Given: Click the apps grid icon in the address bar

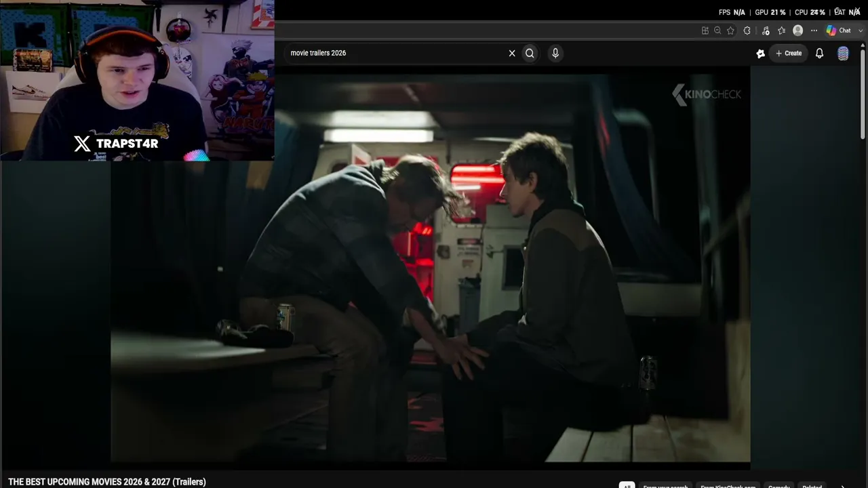Looking at the screenshot, I should (x=705, y=30).
